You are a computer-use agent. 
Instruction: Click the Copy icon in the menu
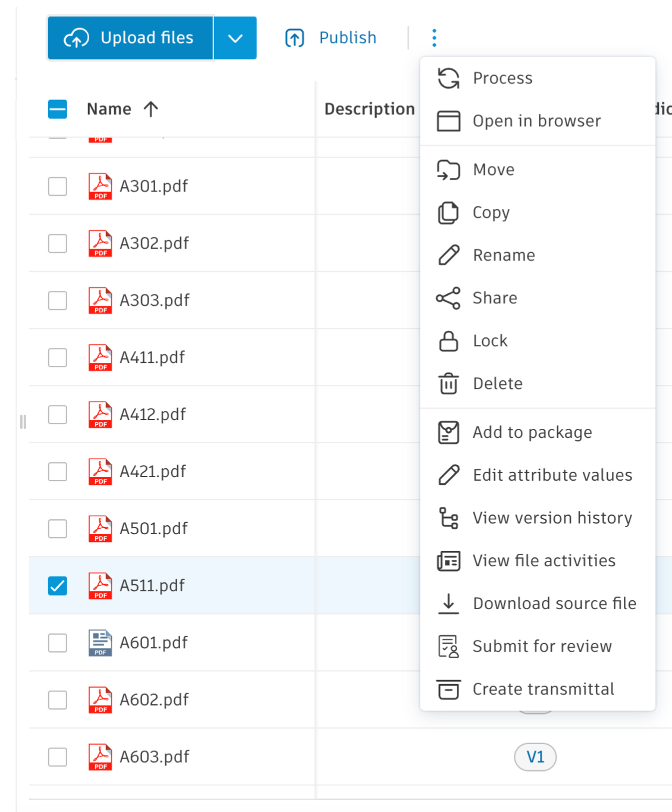coord(448,212)
